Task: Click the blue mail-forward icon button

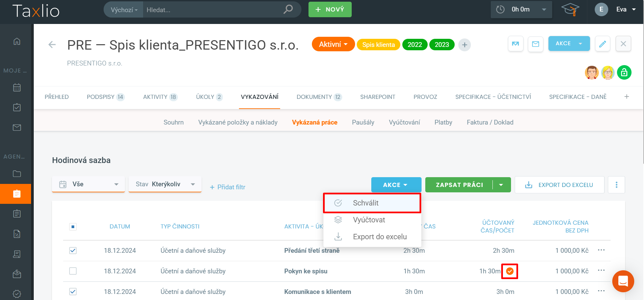Action: [x=515, y=44]
